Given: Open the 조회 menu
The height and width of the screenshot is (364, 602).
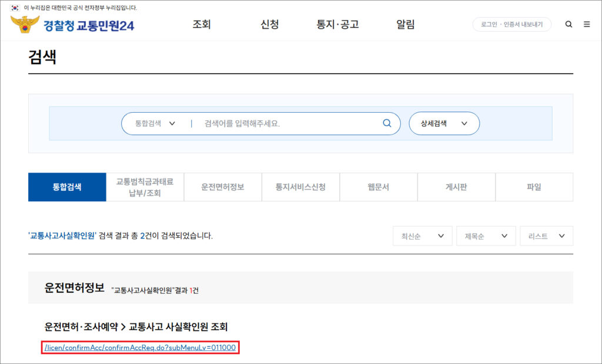Looking at the screenshot, I should click(x=202, y=25).
